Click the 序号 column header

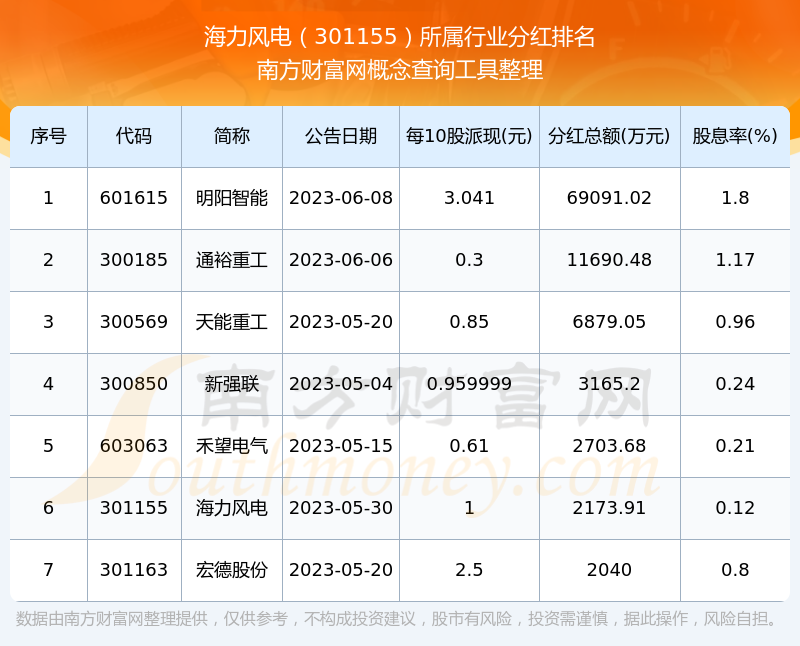click(x=48, y=136)
